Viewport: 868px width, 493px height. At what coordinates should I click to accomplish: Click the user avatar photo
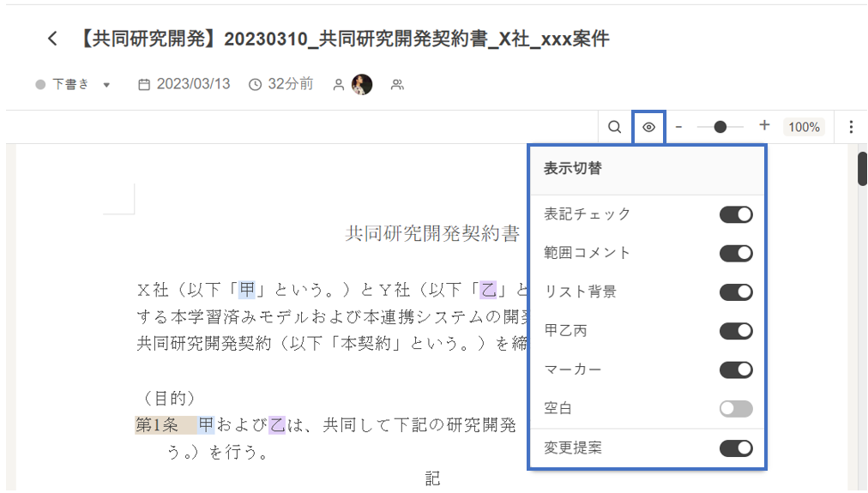(362, 84)
